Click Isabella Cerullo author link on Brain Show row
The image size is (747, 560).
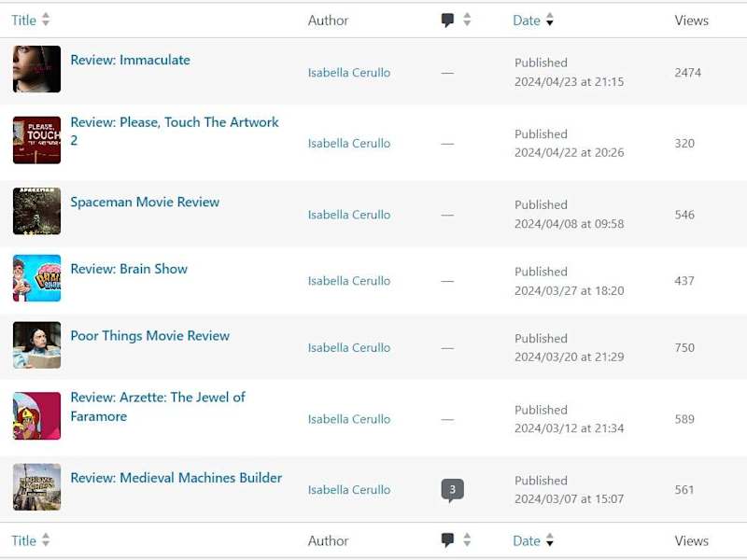[x=349, y=281]
